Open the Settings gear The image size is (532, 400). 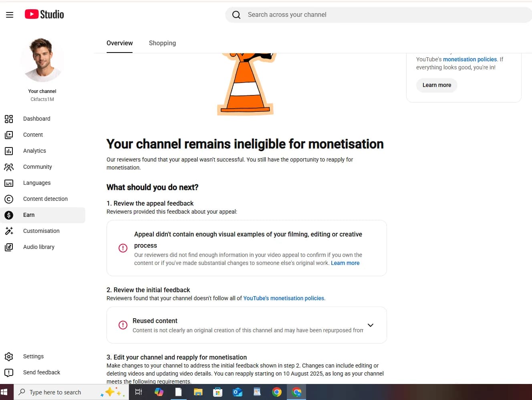click(9, 356)
